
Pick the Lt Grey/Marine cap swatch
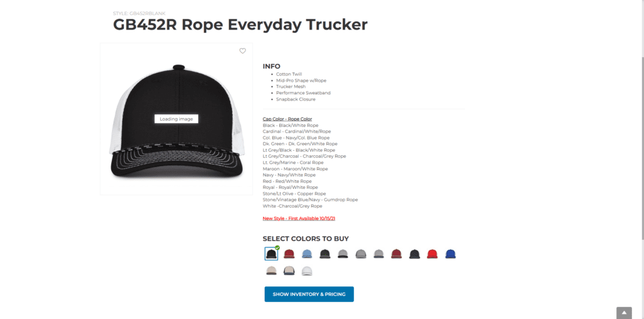tap(379, 254)
